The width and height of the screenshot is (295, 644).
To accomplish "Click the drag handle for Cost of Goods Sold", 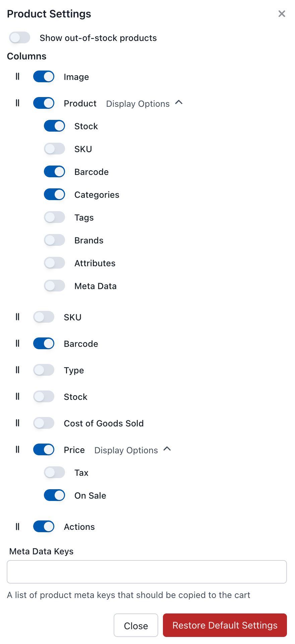I will click(17, 423).
